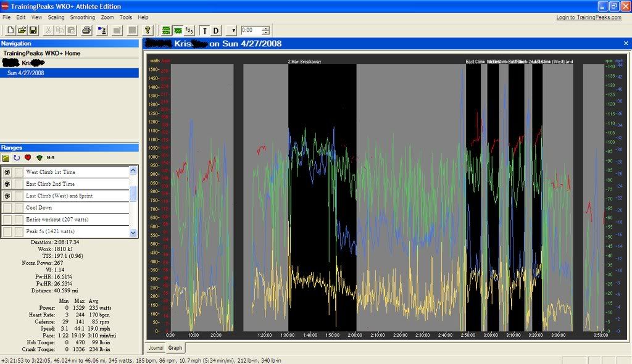Click the Duration: 2:08:17.34 text

point(55,242)
